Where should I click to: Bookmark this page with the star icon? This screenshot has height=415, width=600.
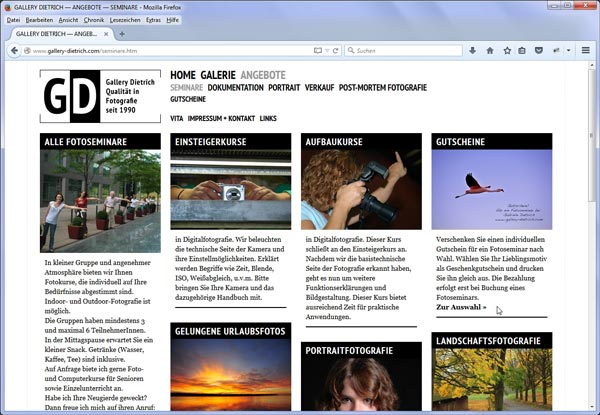tap(506, 50)
